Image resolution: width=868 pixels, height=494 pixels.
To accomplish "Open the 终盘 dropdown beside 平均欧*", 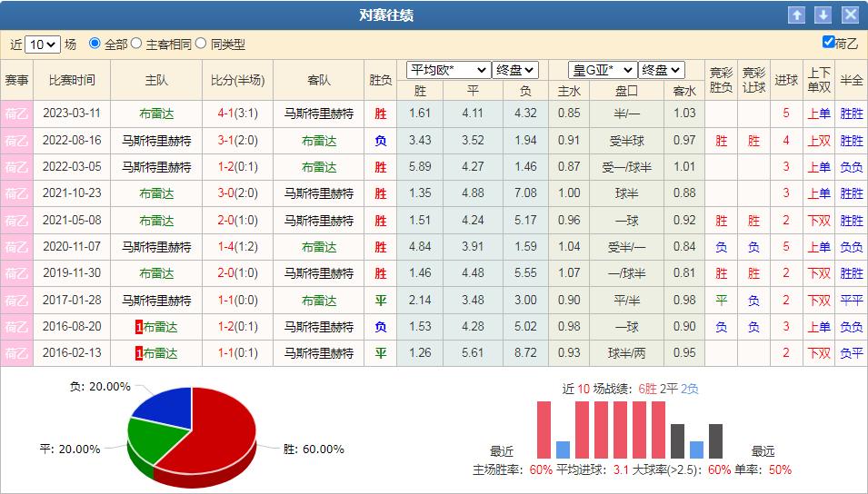I will pos(514,70).
